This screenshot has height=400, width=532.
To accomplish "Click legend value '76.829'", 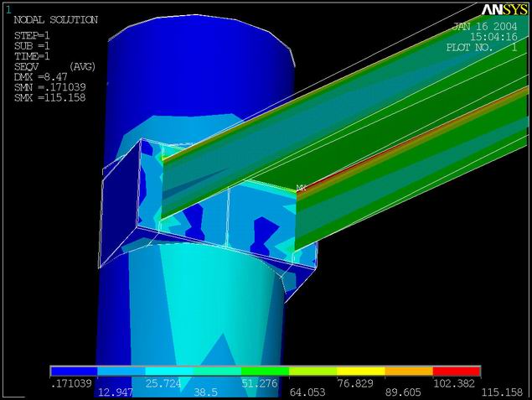I will pos(355,384).
